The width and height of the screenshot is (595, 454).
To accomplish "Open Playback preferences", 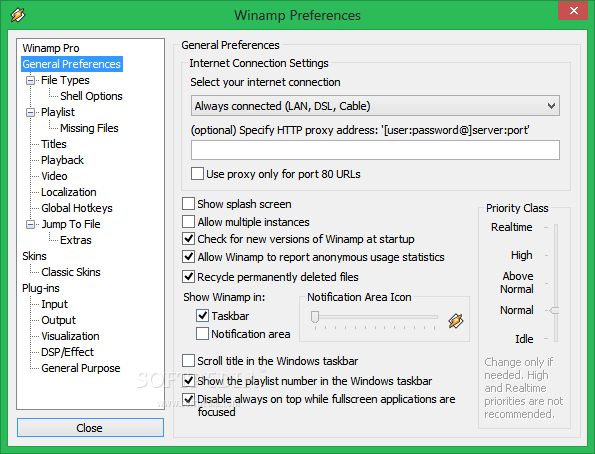I will tap(62, 160).
